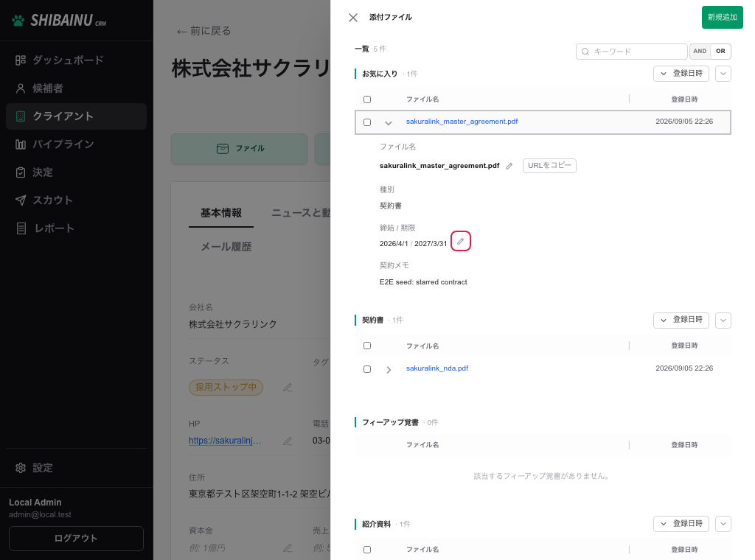Tick the header checkbox in お気に入り table
Image resolution: width=755 pixels, height=560 pixels.
click(367, 99)
